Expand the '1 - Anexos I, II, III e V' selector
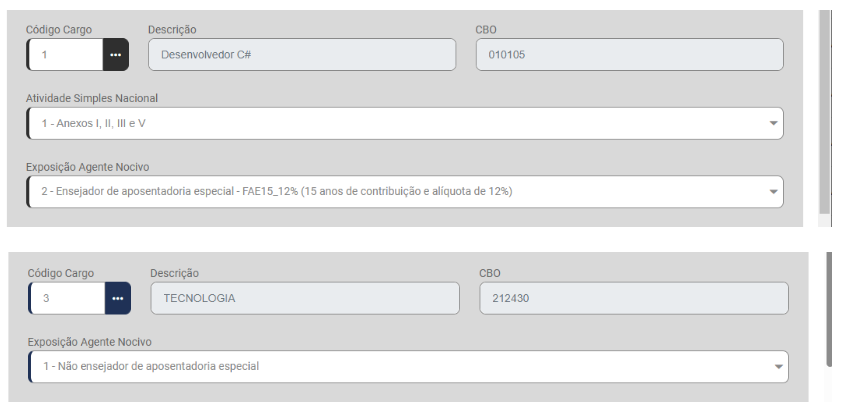 pyautogui.click(x=400, y=123)
